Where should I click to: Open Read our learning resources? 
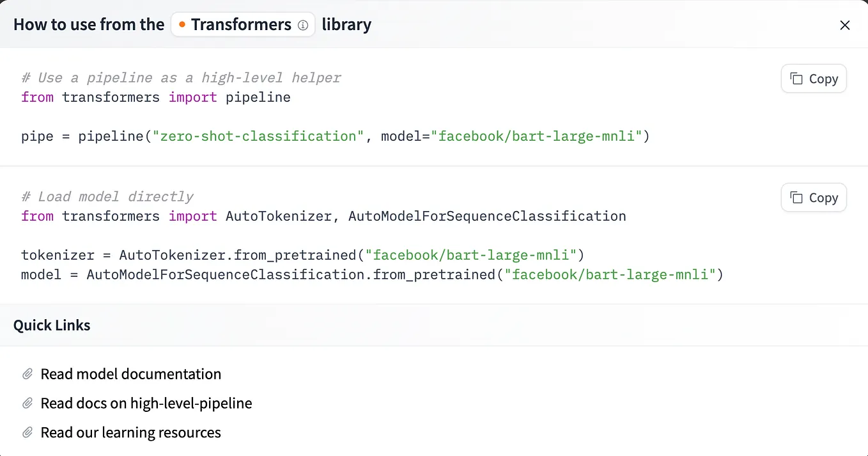[x=130, y=432]
